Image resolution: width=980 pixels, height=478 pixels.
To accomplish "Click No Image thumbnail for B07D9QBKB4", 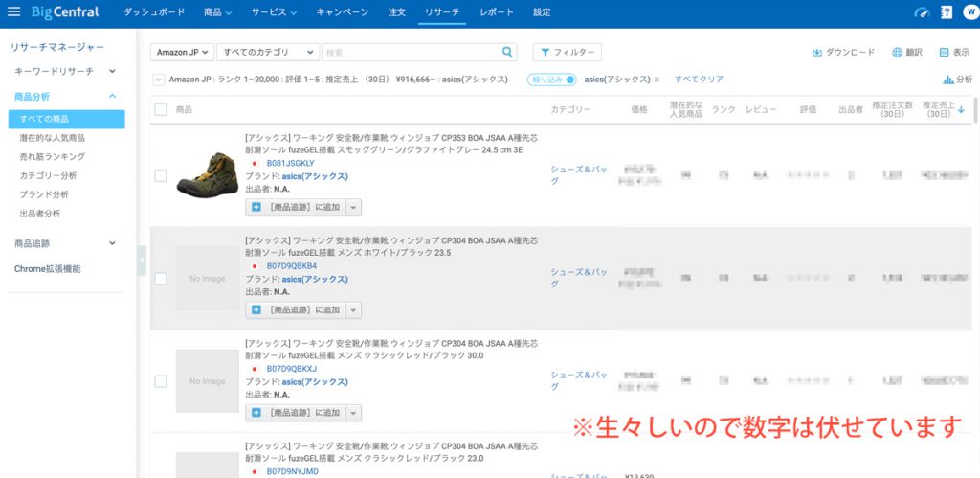I will (207, 278).
